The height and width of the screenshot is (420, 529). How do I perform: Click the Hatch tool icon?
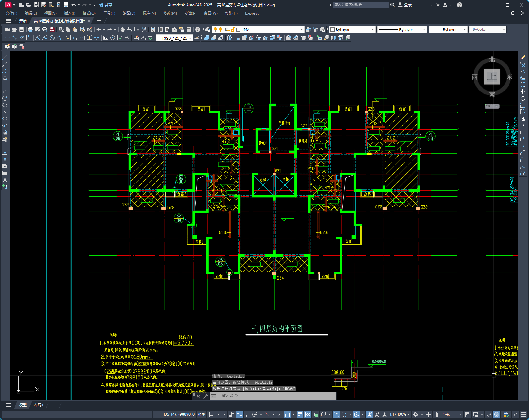pos(5,153)
